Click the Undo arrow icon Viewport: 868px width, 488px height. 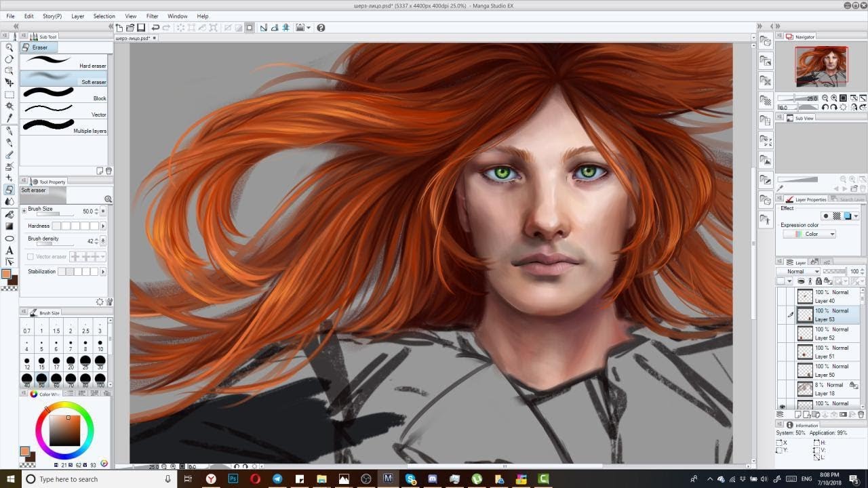(155, 28)
